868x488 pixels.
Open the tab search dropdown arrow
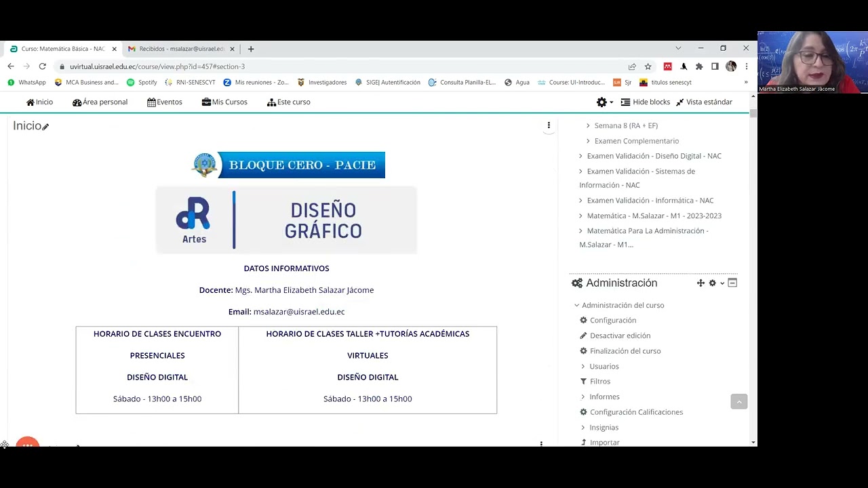678,48
